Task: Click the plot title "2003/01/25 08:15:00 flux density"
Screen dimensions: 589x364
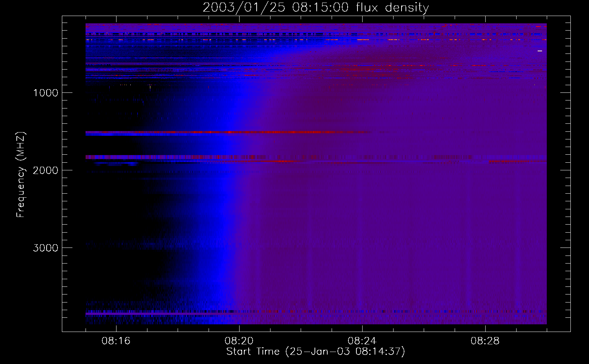Action: [316, 8]
